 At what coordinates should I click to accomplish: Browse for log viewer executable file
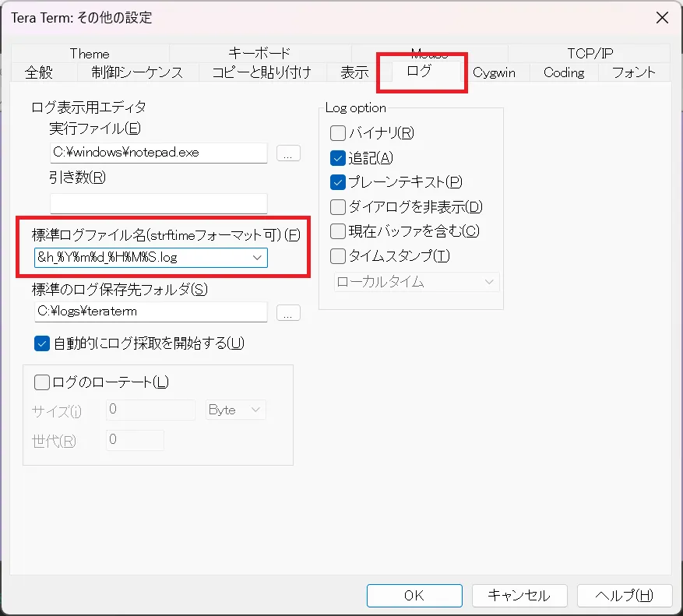288,153
